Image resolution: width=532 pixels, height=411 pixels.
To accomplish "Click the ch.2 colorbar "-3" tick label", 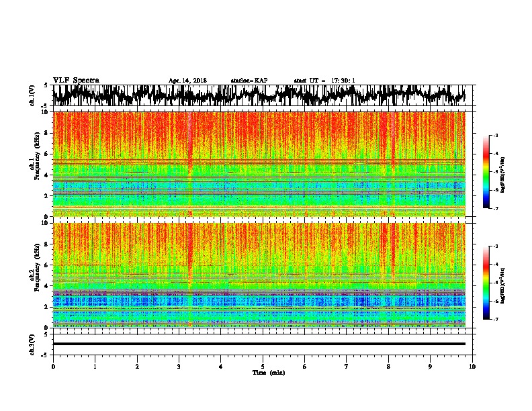I will coord(496,246).
